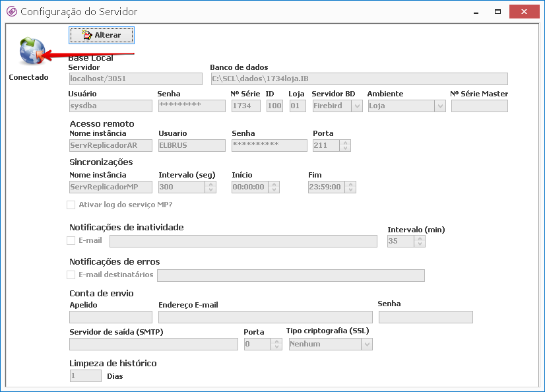Minimize the Configuração do Servidor window
The image size is (545, 392).
476,12
